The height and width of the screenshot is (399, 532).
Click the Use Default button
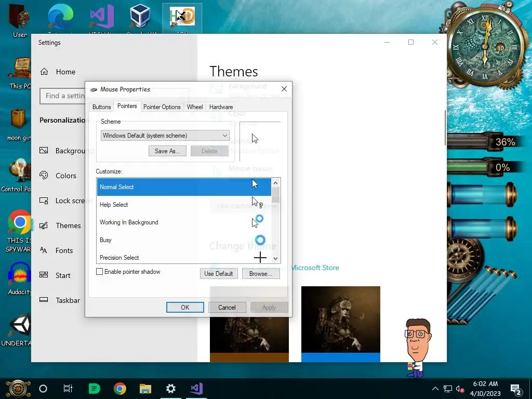coord(219,273)
